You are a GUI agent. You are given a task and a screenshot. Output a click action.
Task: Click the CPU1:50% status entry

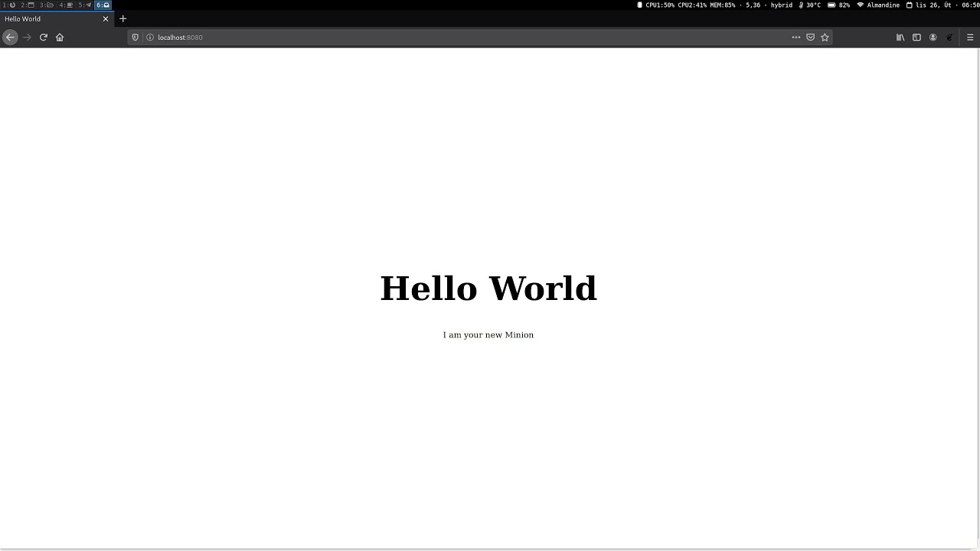(660, 5)
